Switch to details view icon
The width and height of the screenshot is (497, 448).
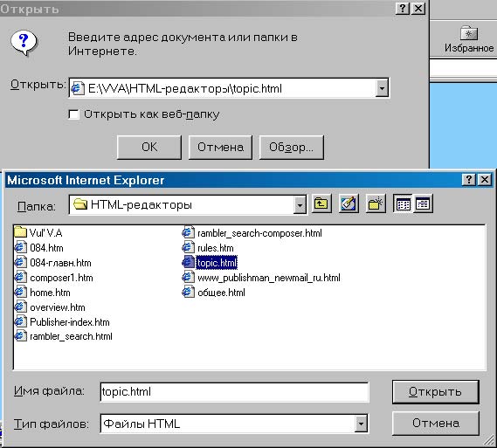click(x=423, y=203)
